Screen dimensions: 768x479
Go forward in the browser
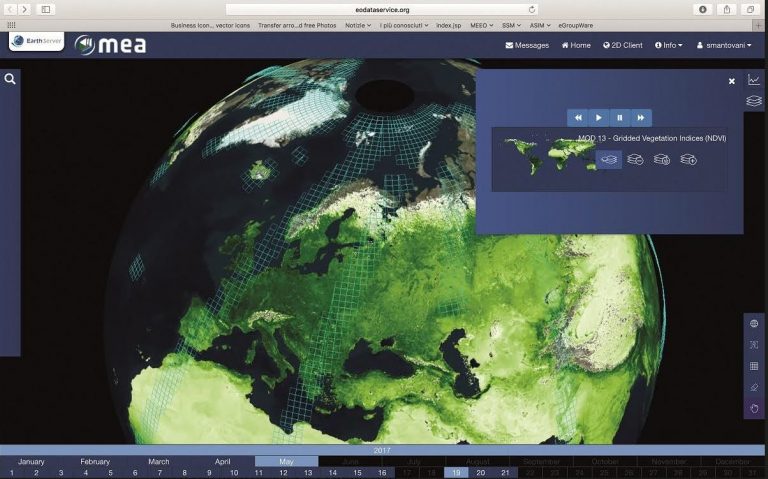24,9
